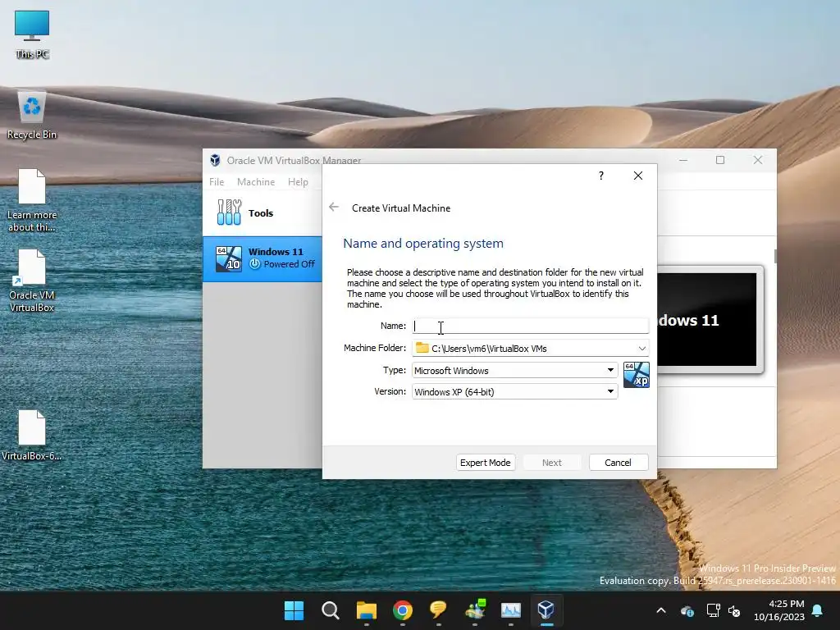The width and height of the screenshot is (840, 630).
Task: Switch to Expert Mode
Action: (x=486, y=463)
